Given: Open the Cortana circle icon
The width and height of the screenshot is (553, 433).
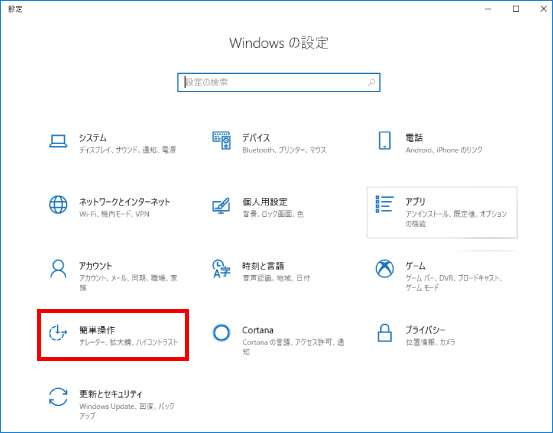Looking at the screenshot, I should tap(221, 333).
